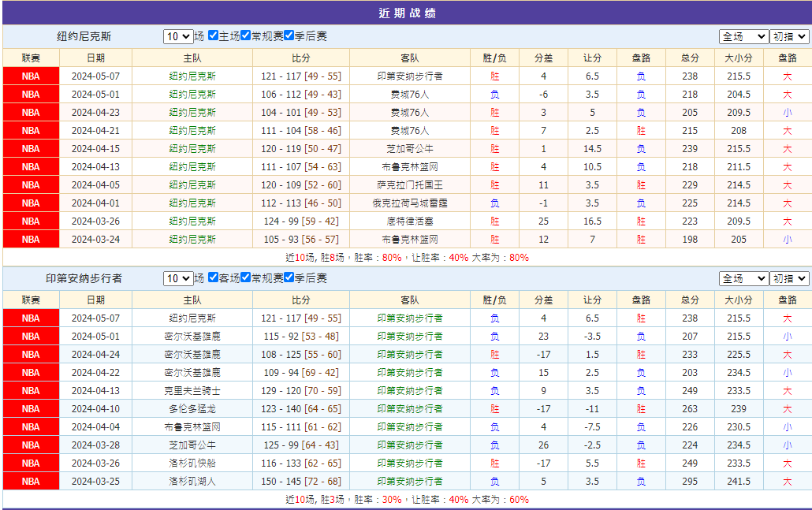
Task: Click 印第安纳步行者 section team name heading
Action: coord(84,278)
